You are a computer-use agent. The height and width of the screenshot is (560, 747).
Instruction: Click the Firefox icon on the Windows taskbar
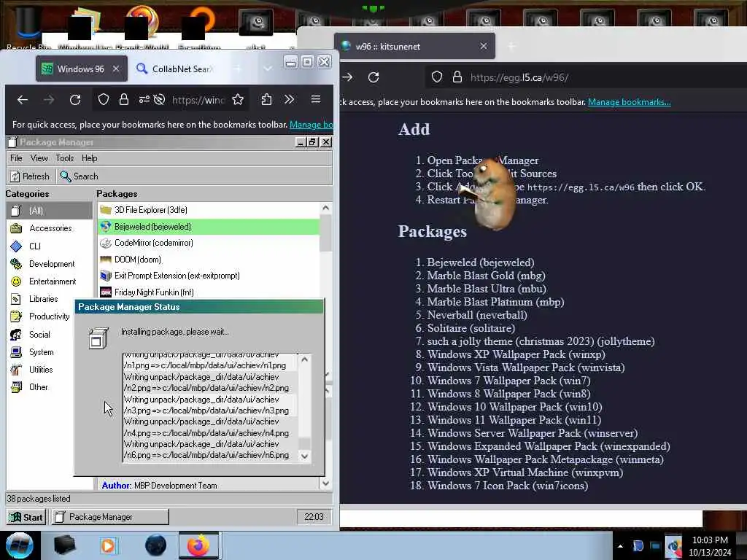click(198, 545)
